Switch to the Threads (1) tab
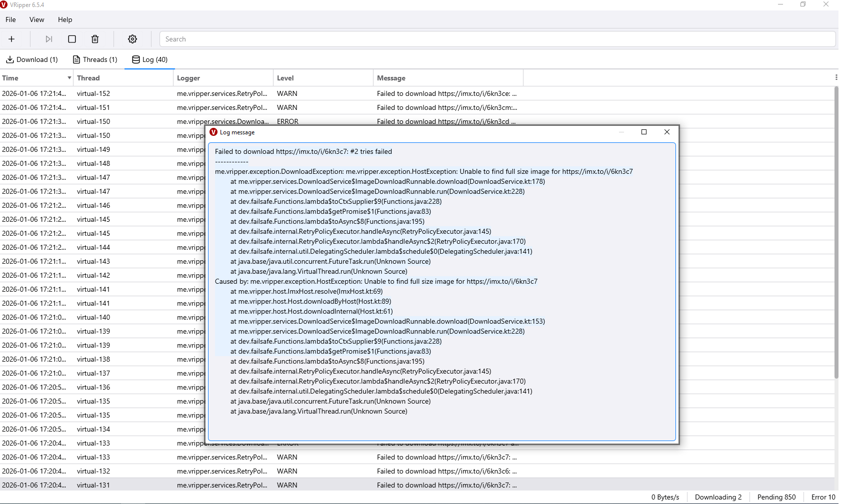The image size is (846, 504). coord(95,59)
